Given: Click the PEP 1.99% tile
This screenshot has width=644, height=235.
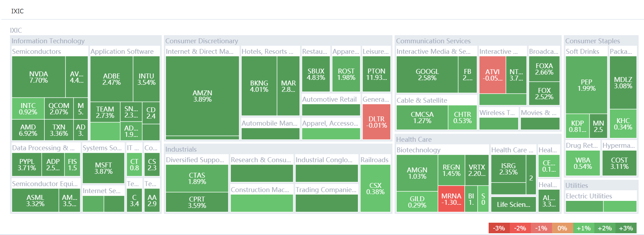Looking at the screenshot, I should coord(586,85).
